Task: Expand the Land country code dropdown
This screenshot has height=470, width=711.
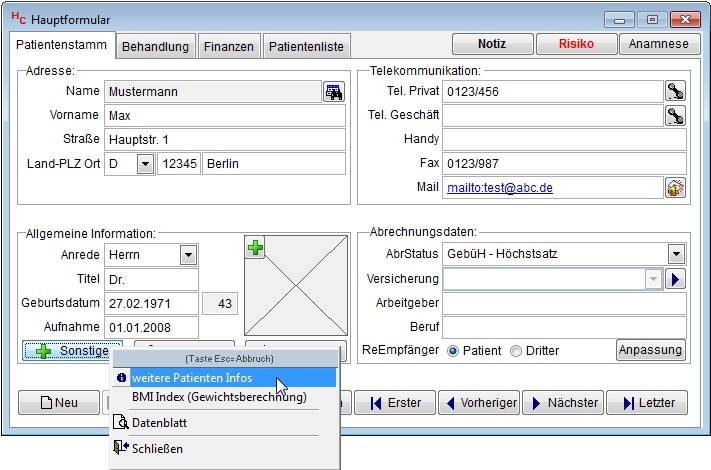Action: pos(144,164)
